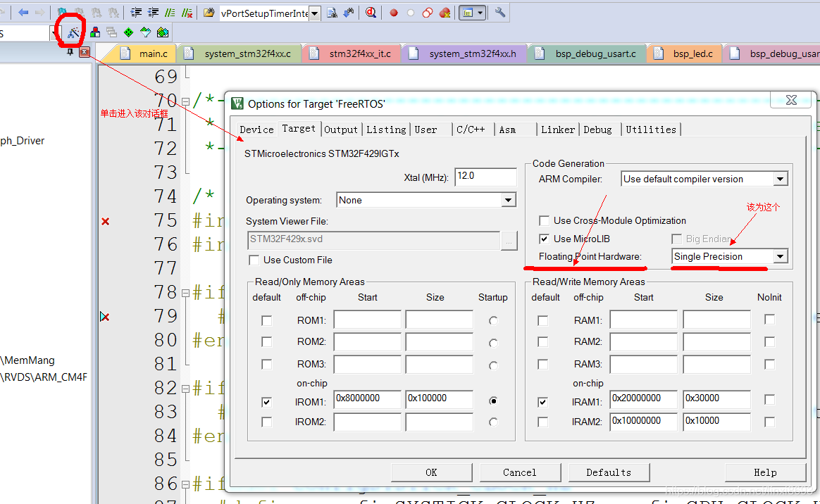
Task: Uncheck the Use MicroLIB checkbox
Action: tap(545, 238)
